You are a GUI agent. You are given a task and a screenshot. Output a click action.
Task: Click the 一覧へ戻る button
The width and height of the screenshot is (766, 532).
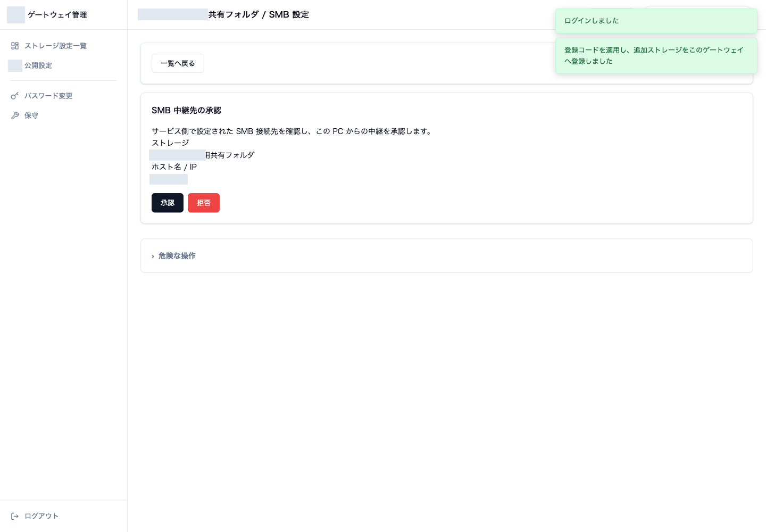tap(178, 63)
